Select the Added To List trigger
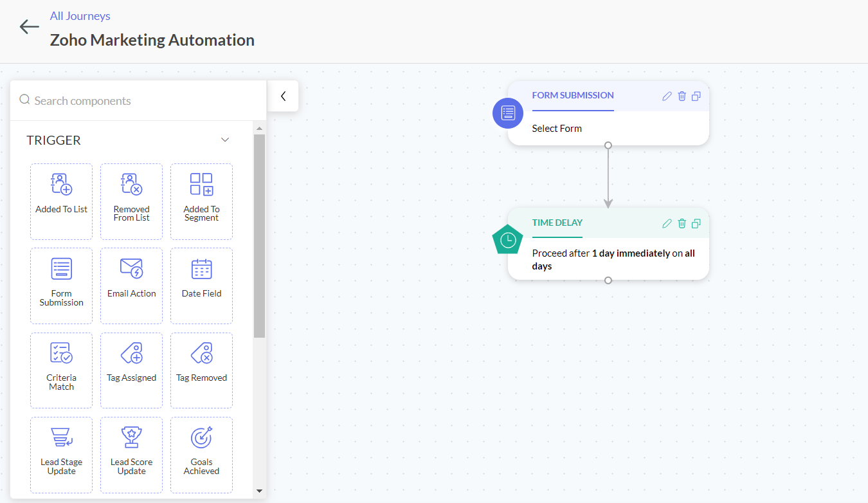The image size is (868, 503). pyautogui.click(x=61, y=201)
